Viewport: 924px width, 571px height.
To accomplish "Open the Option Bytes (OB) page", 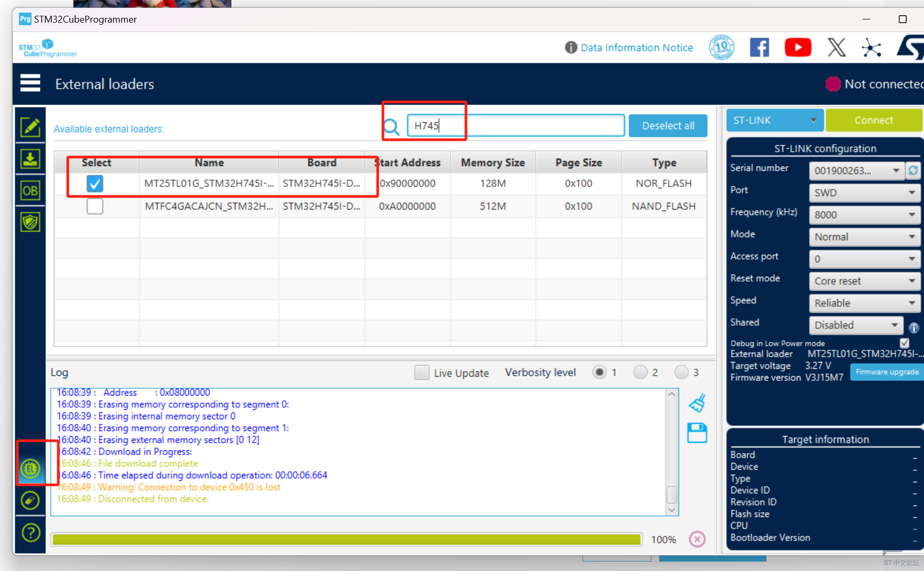I will click(x=30, y=190).
